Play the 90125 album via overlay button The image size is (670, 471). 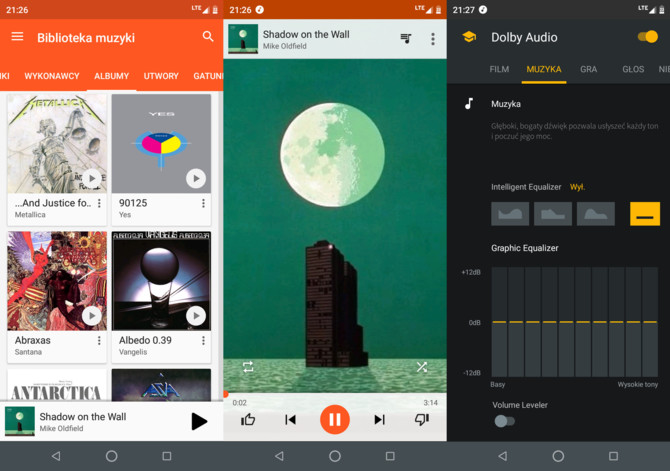(196, 178)
